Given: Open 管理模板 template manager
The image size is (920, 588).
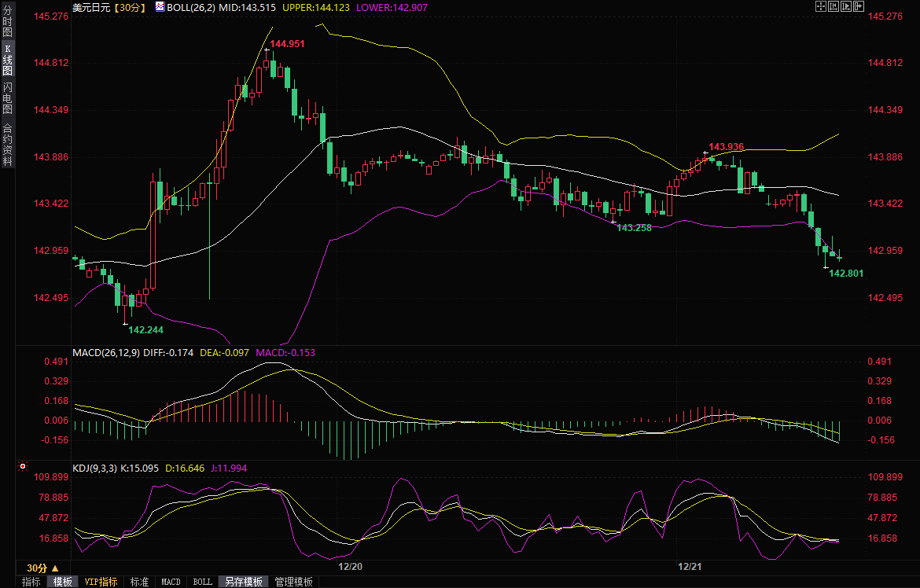Looking at the screenshot, I should 293,582.
